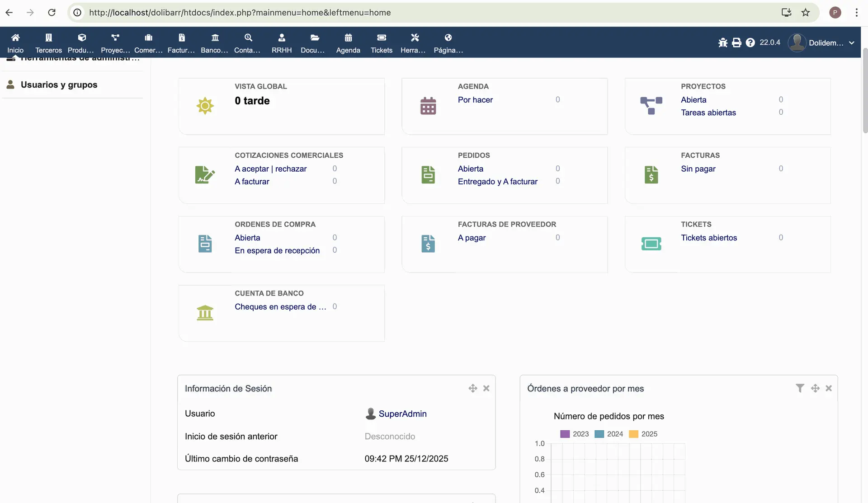
Task: Open the help question mark icon
Action: coord(750,42)
